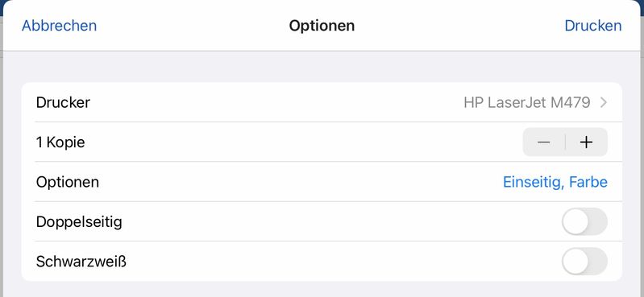Tap empty gray area below the settings list
The width and height of the screenshot is (644, 297).
(322, 289)
